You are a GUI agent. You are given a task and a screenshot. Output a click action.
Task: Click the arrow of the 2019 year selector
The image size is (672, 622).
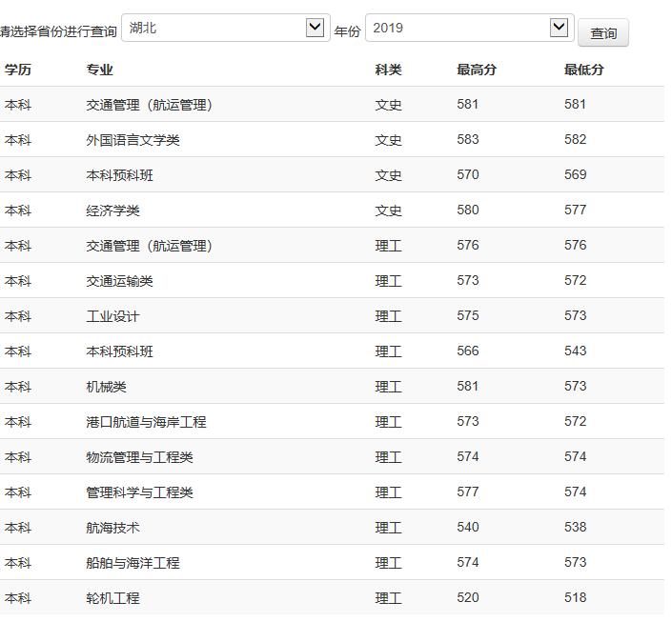[559, 28]
